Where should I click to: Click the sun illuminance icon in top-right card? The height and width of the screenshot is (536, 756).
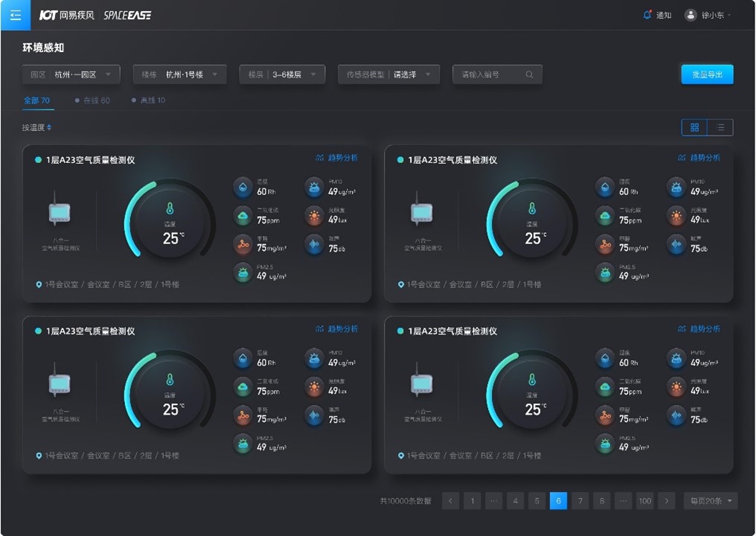(676, 217)
